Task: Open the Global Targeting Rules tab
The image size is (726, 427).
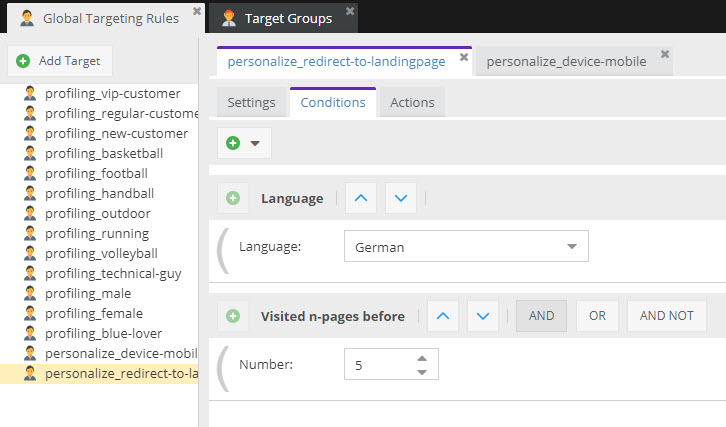Action: tap(106, 18)
